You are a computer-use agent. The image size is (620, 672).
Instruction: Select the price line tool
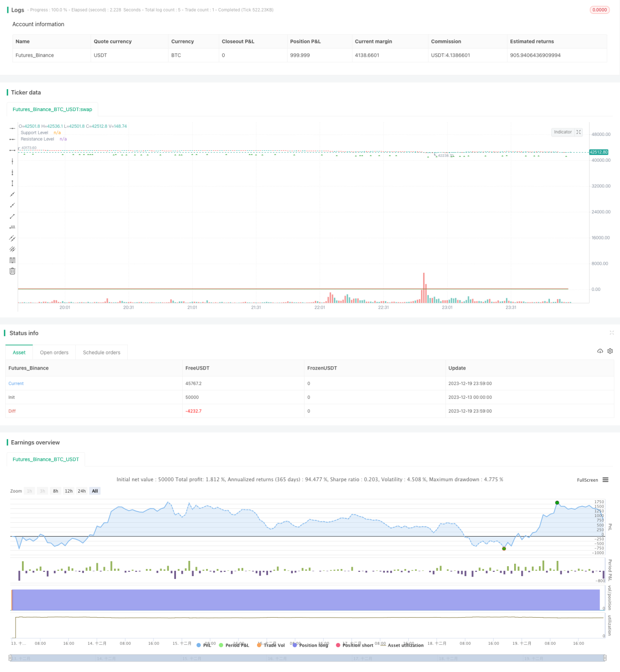[12, 227]
